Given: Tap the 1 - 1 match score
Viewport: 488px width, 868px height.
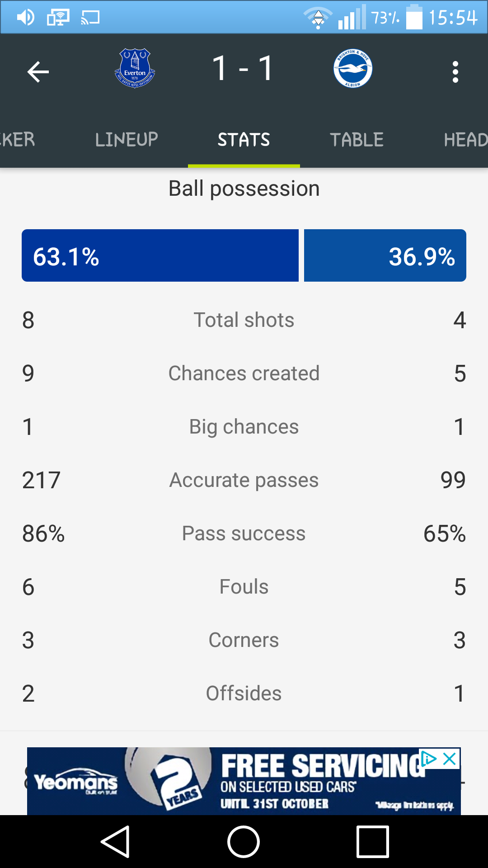Looking at the screenshot, I should click(243, 68).
